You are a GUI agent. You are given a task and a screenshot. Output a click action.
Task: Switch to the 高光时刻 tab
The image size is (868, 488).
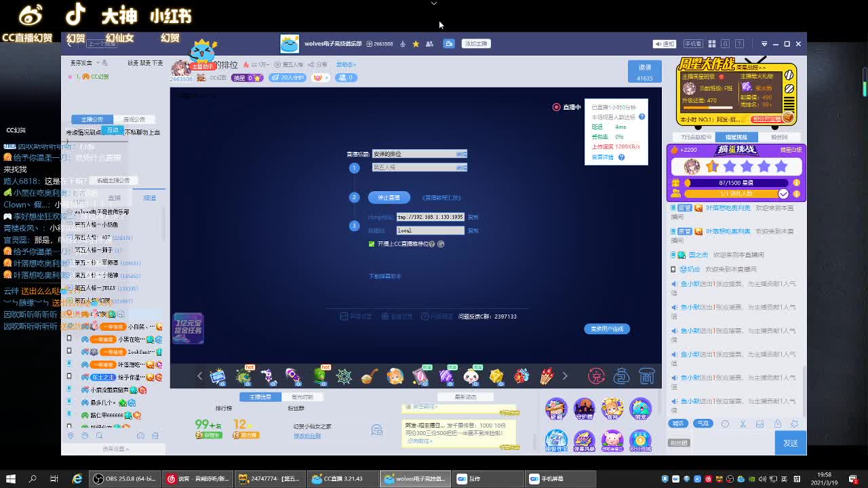coord(302,397)
